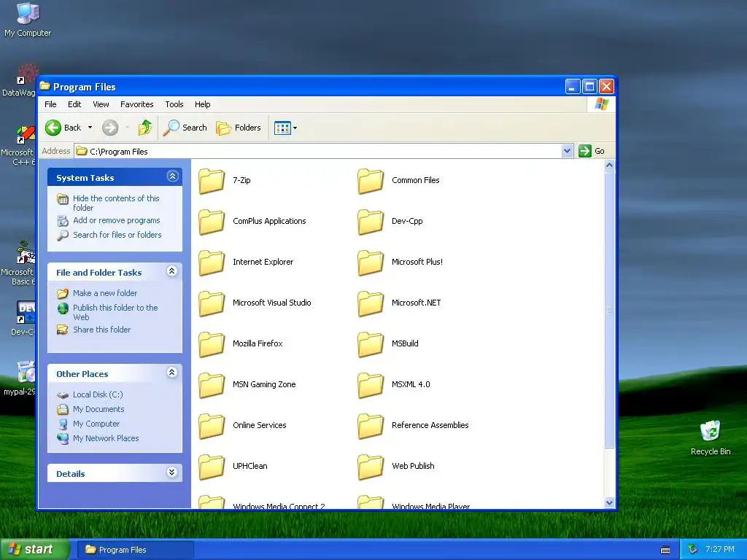Click the taskbar clock showing 7:27 PM
This screenshot has width=747, height=560.
click(x=720, y=549)
